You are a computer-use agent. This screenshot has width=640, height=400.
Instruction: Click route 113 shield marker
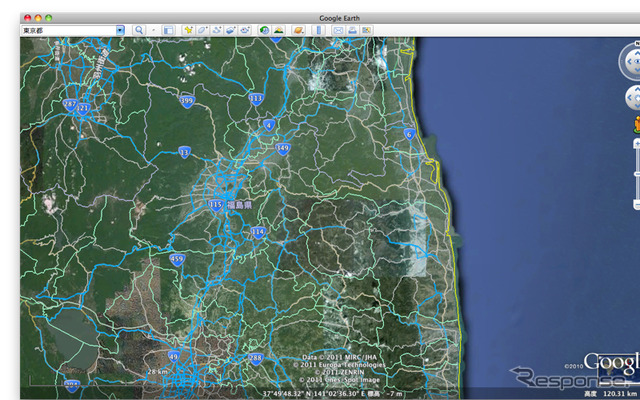[256, 98]
